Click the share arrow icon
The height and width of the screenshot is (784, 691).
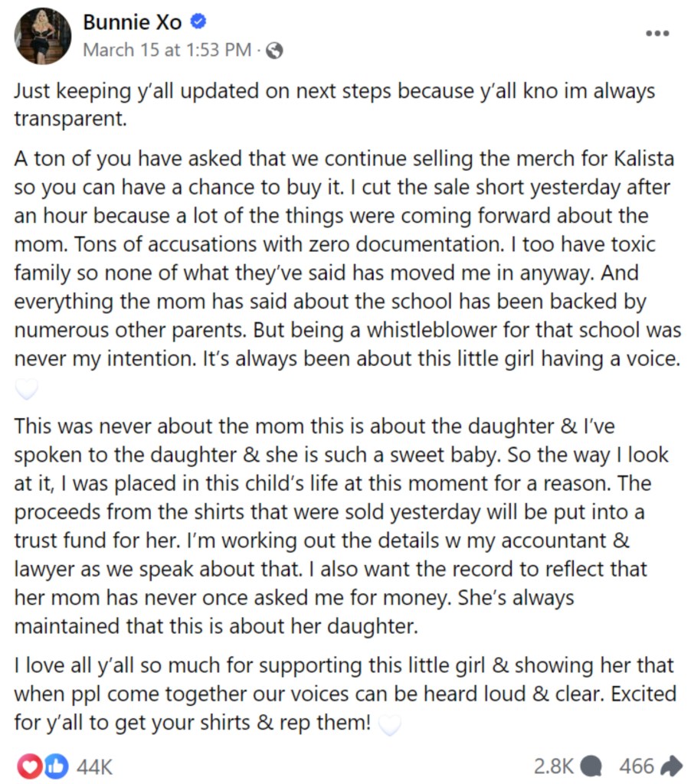pyautogui.click(x=671, y=766)
